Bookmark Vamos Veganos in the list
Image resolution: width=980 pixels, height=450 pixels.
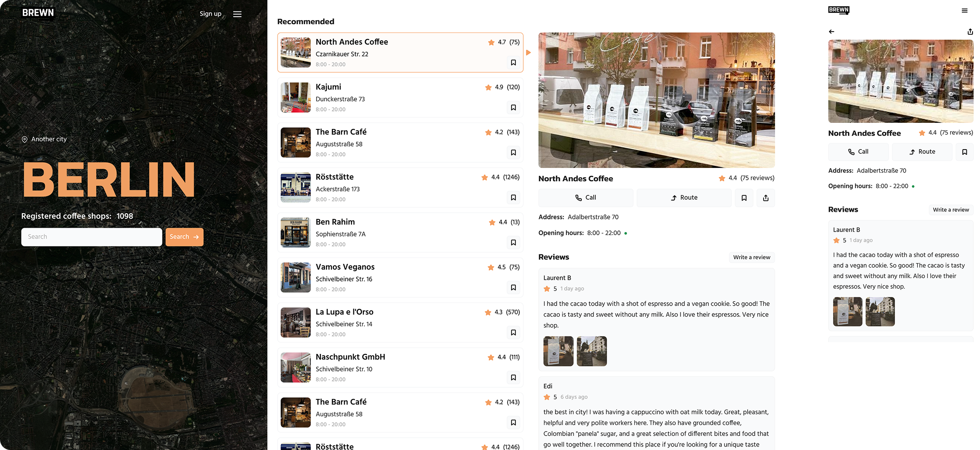[x=513, y=288]
